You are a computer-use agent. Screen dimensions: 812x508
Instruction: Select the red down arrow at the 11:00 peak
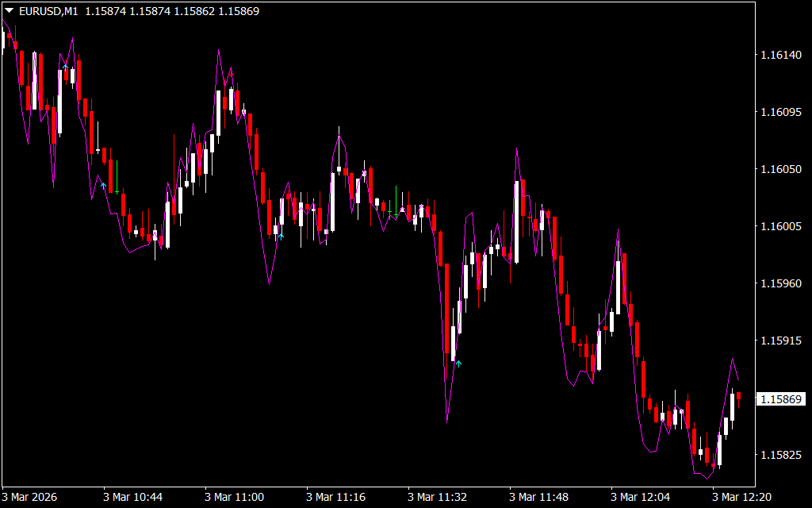coord(232,72)
